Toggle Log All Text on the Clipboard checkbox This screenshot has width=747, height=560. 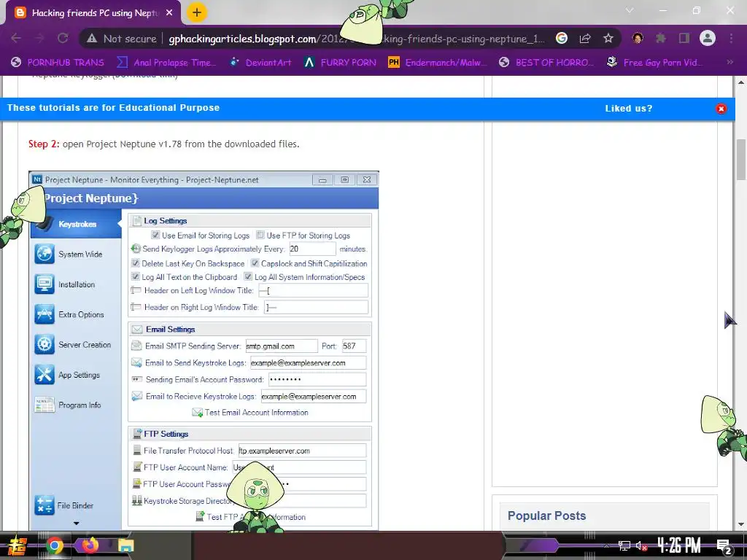click(x=135, y=276)
